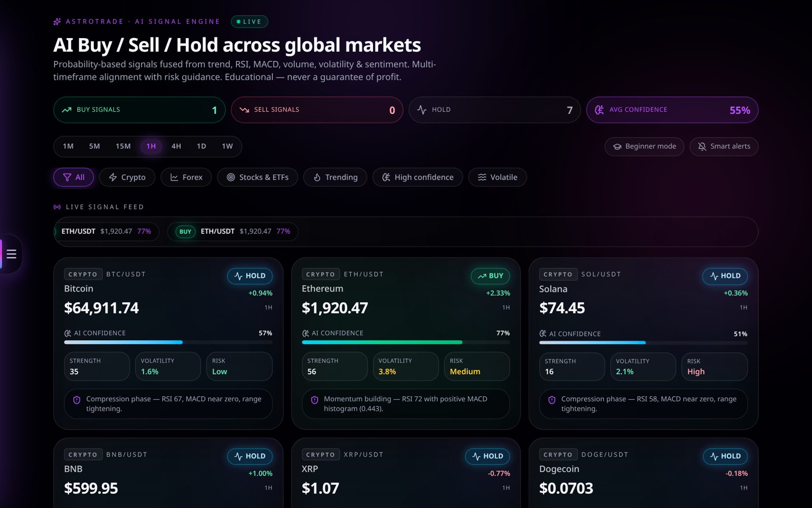Click the waves icon on Volatile
Viewport: 812px width, 508px height.
tap(482, 177)
